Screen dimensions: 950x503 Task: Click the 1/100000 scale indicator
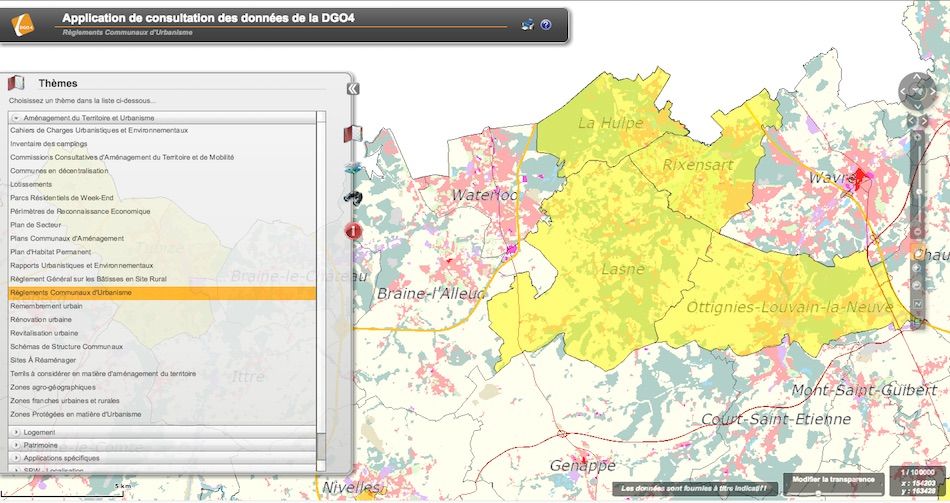pos(918,471)
